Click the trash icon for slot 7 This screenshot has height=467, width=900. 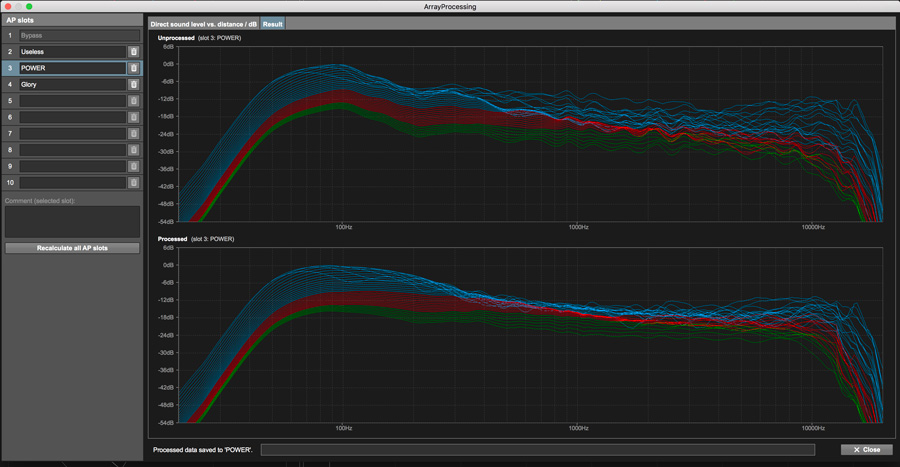(134, 134)
